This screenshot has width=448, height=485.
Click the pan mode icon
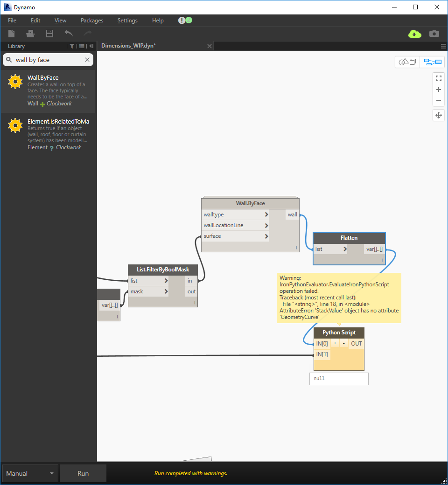pos(438,115)
